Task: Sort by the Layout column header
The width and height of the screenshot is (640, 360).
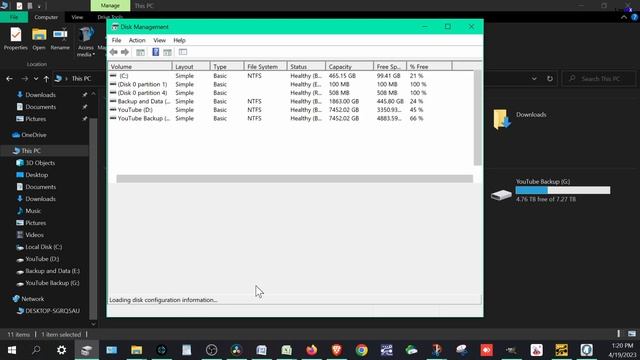Action: click(191, 67)
